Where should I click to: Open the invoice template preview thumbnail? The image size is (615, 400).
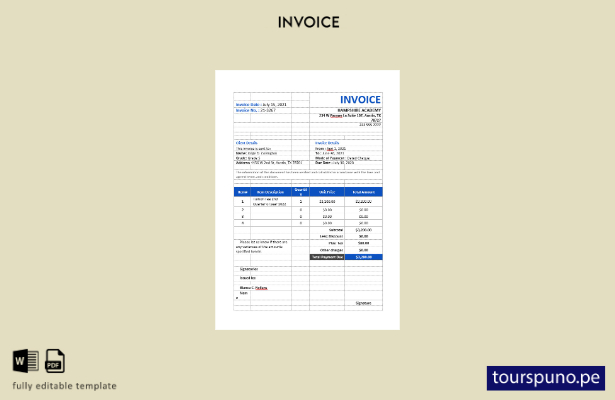pyautogui.click(x=308, y=200)
